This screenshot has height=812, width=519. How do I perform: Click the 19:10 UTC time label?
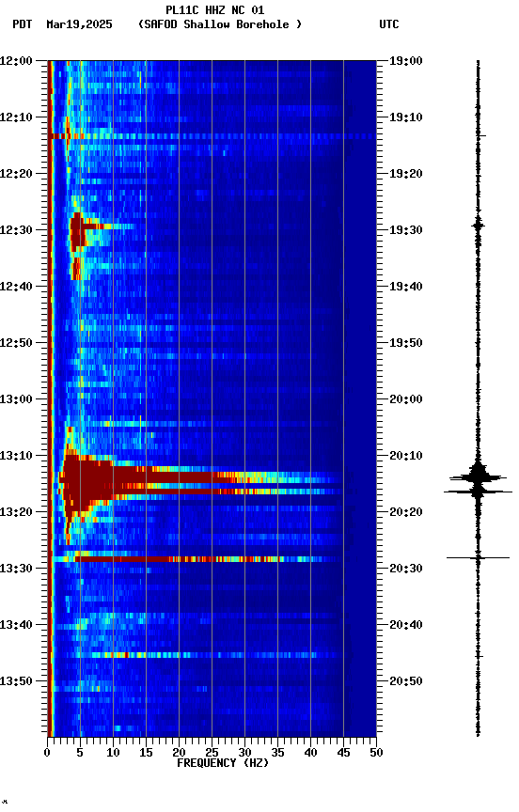click(406, 117)
